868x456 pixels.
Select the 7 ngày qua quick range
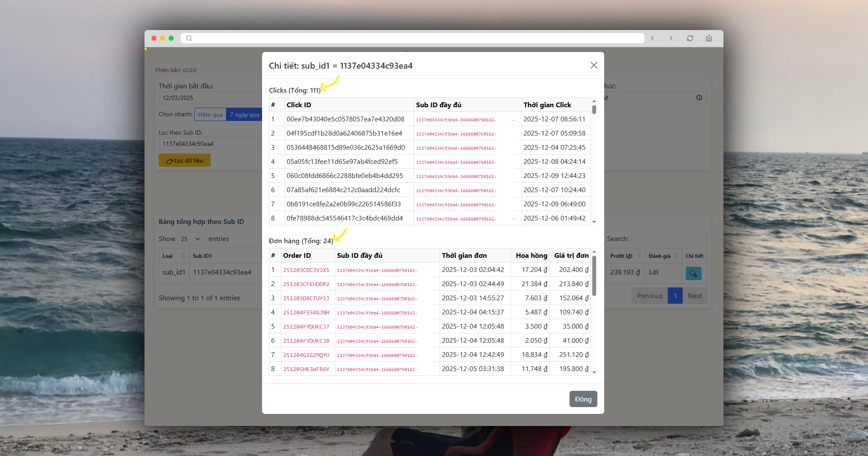[244, 115]
